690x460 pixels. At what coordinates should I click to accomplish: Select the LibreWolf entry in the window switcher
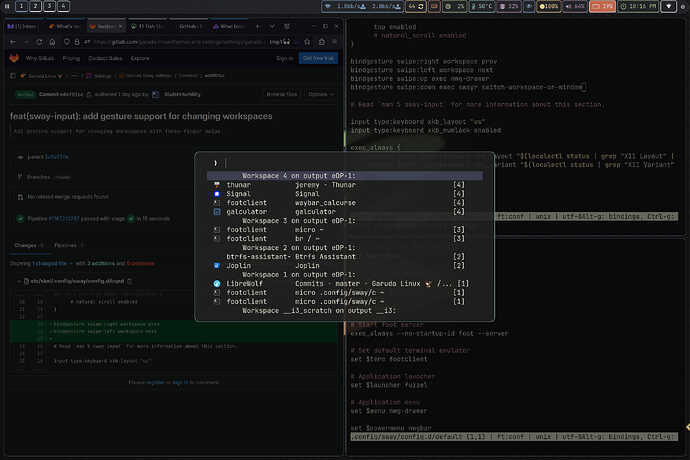pos(345,283)
